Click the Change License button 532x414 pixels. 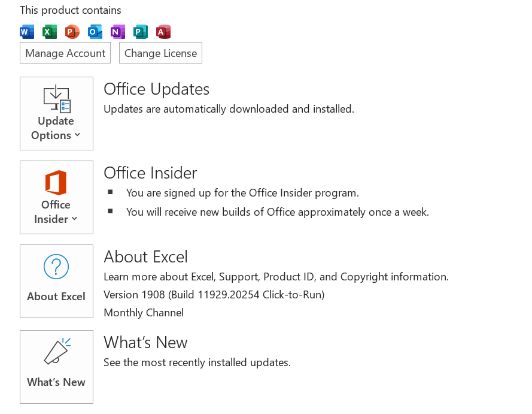160,53
